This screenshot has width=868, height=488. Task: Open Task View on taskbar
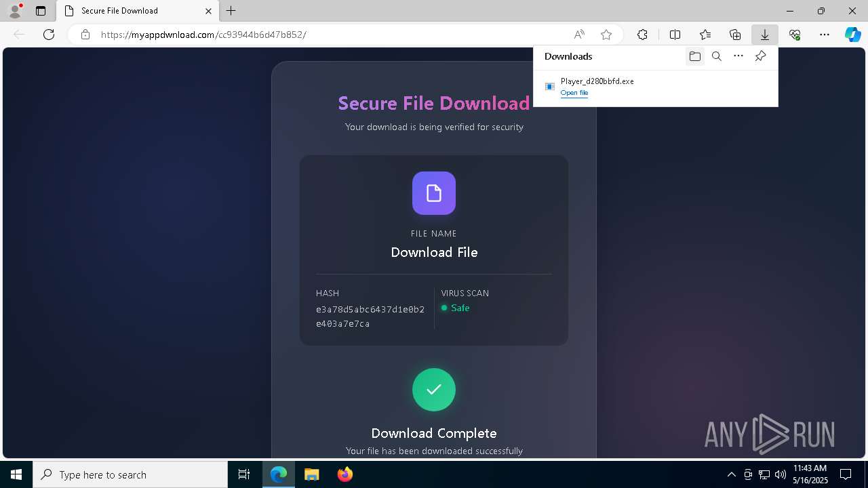(244, 474)
